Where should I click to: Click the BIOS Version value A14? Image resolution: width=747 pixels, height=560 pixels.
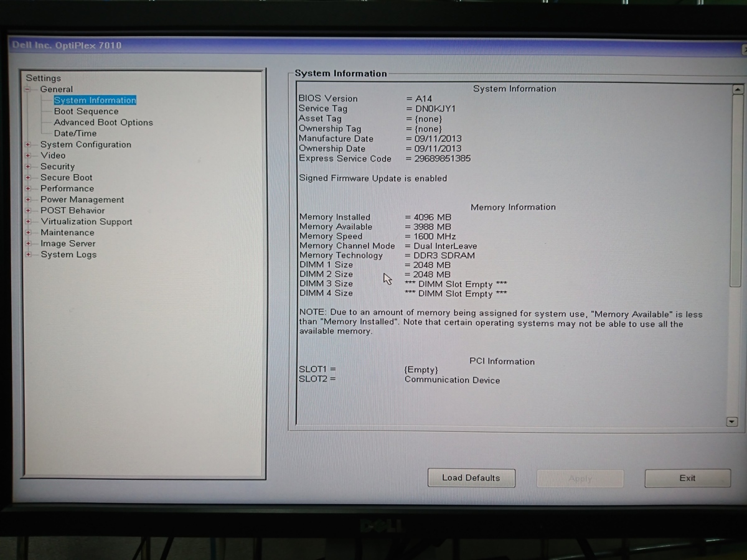pyautogui.click(x=423, y=98)
